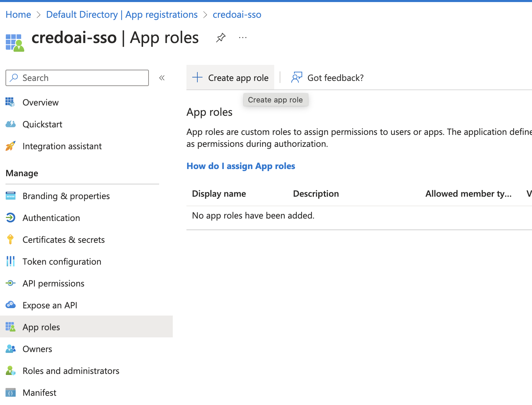The image size is (532, 405).
Task: Select the App roles menu item
Action: (86, 327)
